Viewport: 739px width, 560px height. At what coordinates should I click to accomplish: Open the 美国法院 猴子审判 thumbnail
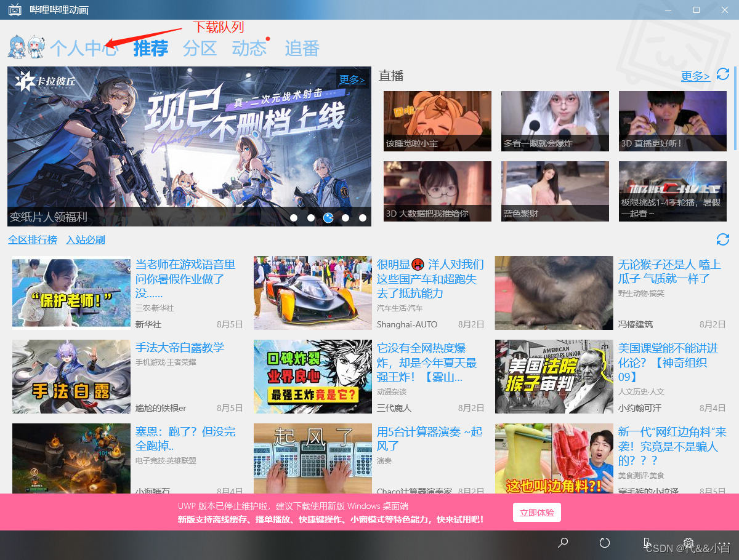(x=554, y=377)
